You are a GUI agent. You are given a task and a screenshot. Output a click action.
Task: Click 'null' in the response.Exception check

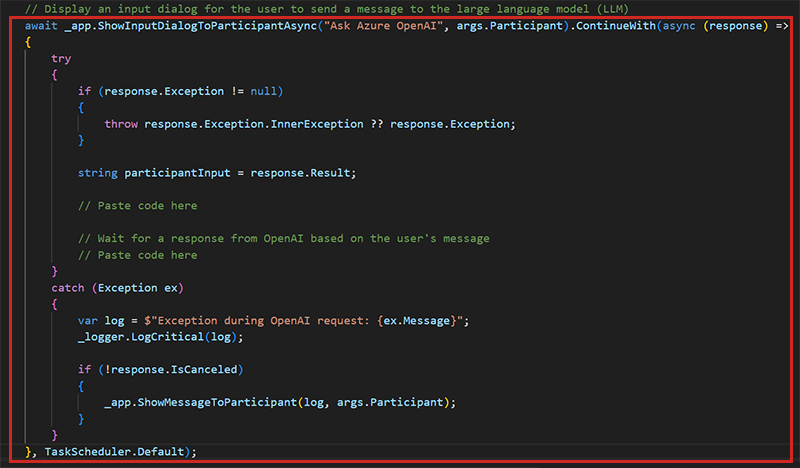263,91
